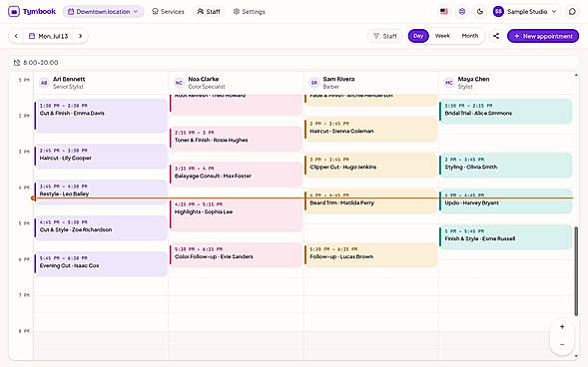Viewport: 588px width, 367px height.
Task: Click Noa Clarke's NC avatar
Action: tap(180, 83)
